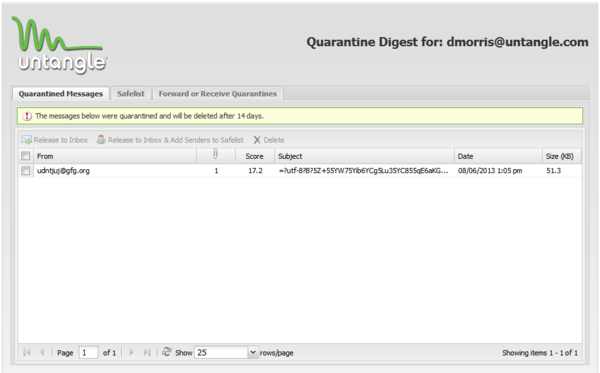Open the Quarantined Messages tab

(61, 94)
